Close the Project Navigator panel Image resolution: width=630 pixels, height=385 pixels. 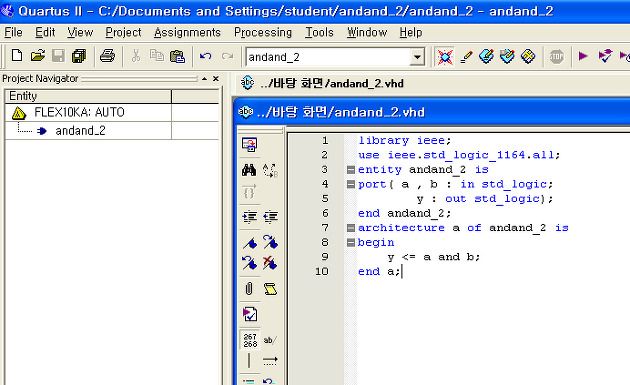tap(216, 79)
